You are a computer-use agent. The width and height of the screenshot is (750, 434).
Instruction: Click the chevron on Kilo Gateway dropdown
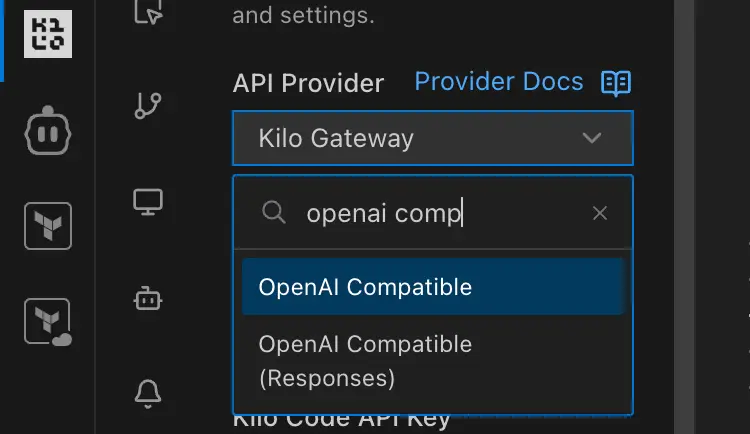[592, 138]
